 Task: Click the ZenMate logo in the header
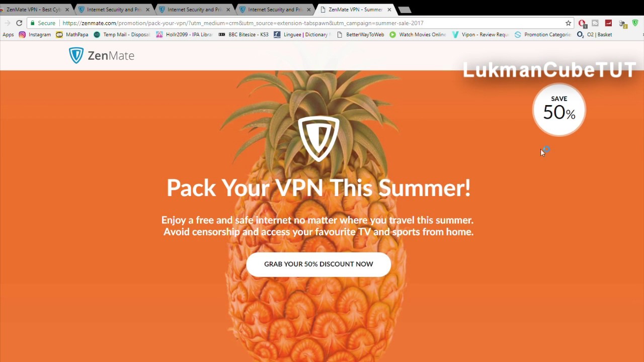pyautogui.click(x=102, y=55)
